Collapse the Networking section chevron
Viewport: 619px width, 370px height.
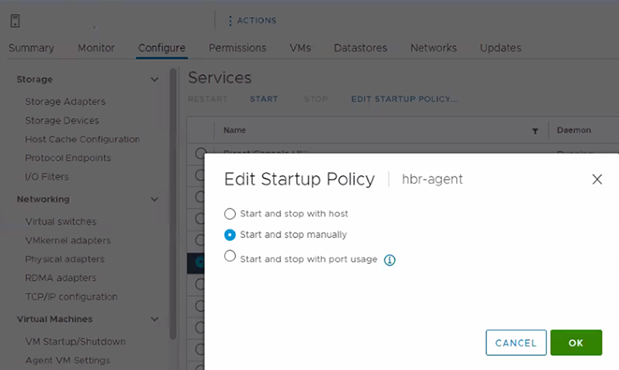pyautogui.click(x=154, y=199)
